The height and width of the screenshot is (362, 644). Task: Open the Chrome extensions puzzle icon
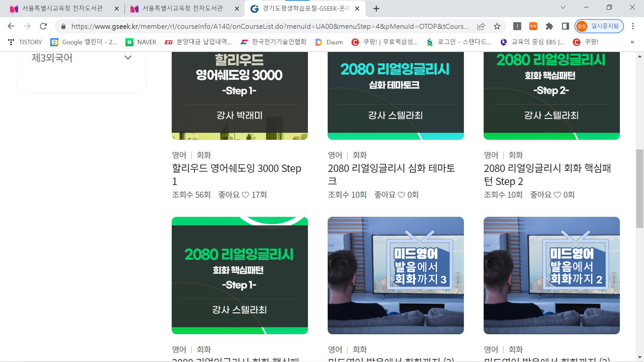click(x=549, y=26)
